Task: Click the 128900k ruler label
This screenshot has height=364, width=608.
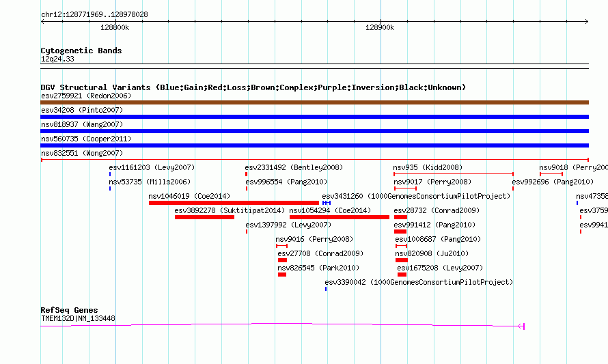Action: pos(380,27)
